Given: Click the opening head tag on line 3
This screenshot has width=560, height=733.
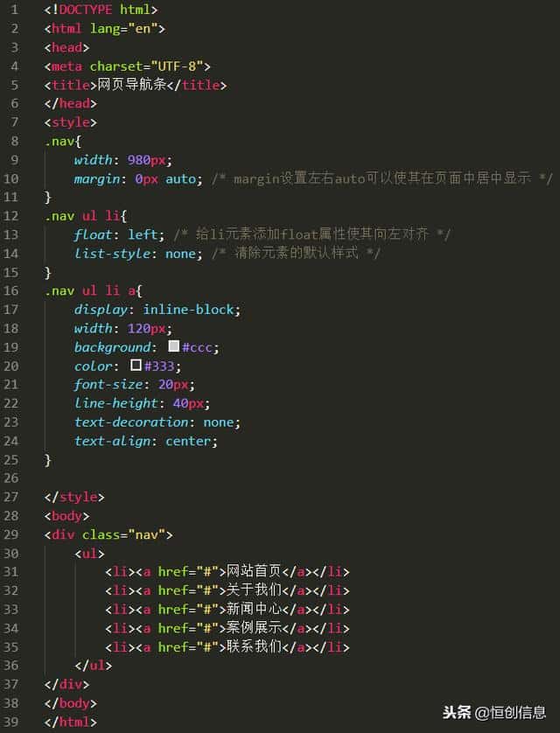Looking at the screenshot, I should [66, 48].
